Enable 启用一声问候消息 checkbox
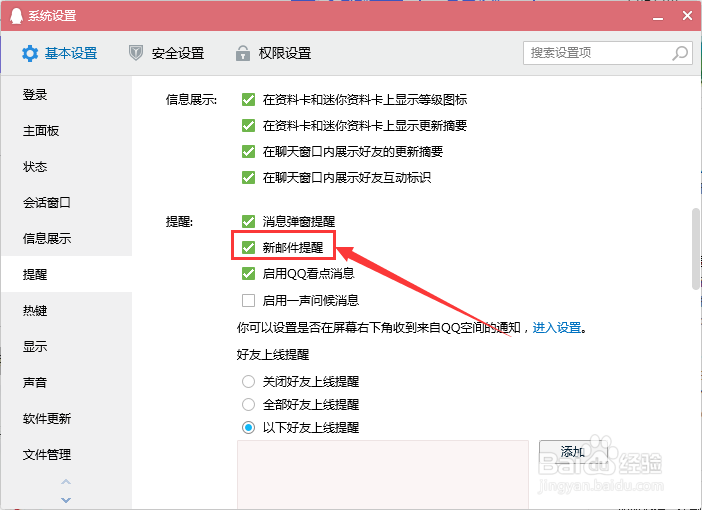702x510 pixels. pyautogui.click(x=248, y=300)
